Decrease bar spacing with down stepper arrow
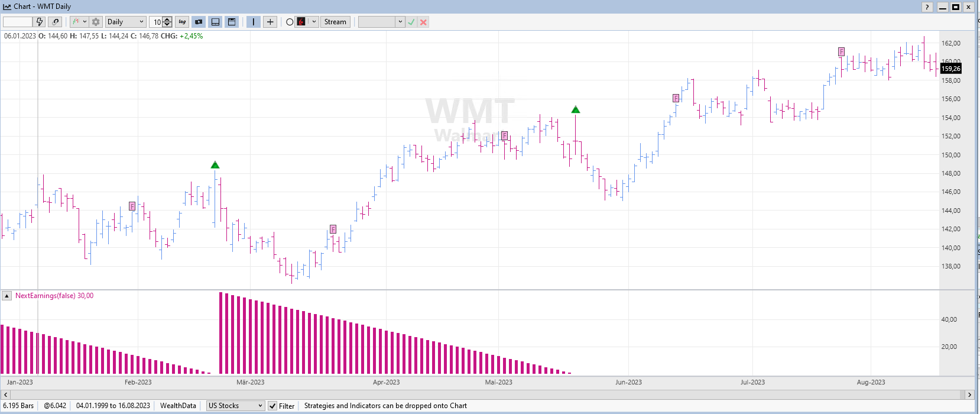Viewport: 980px width, 414px height. point(167,24)
